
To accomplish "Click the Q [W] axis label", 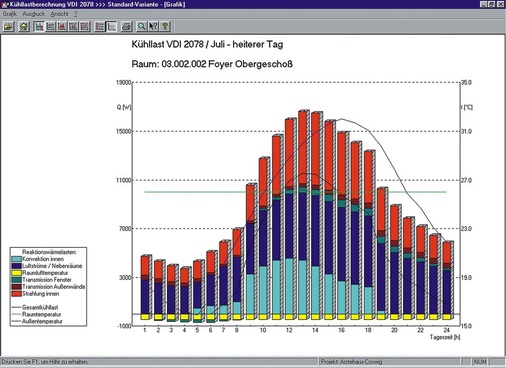I will tap(124, 107).
